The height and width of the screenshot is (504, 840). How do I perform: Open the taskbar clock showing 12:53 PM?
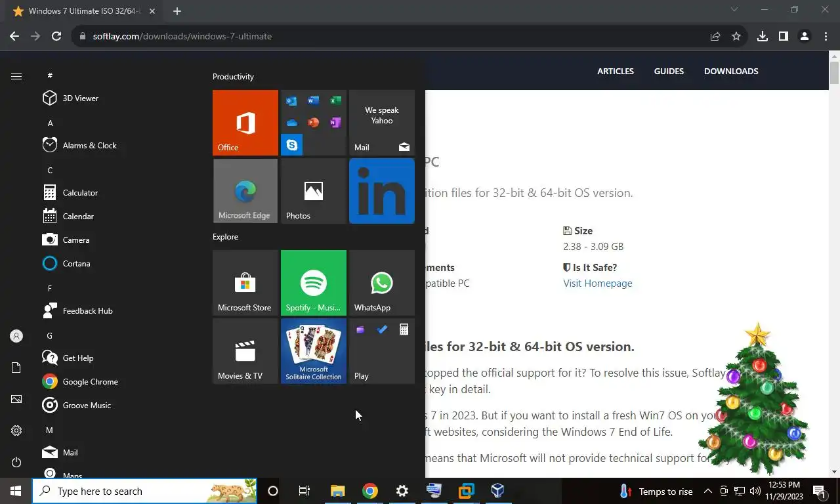[x=786, y=491]
